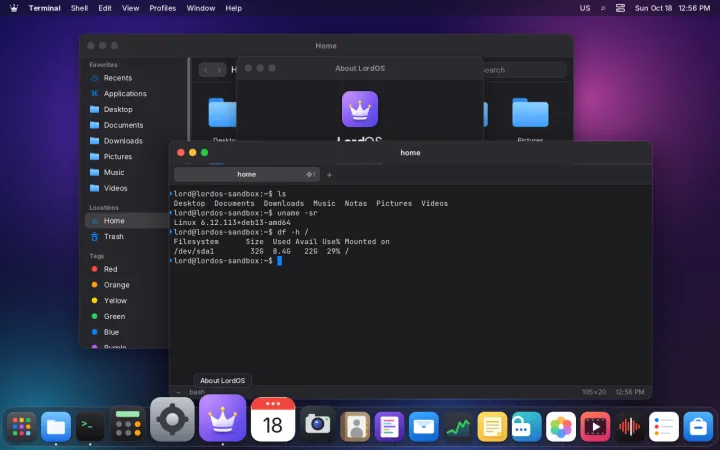Image resolution: width=720 pixels, height=450 pixels.
Task: Click the LordOS crown logo in About window
Action: [x=360, y=109]
